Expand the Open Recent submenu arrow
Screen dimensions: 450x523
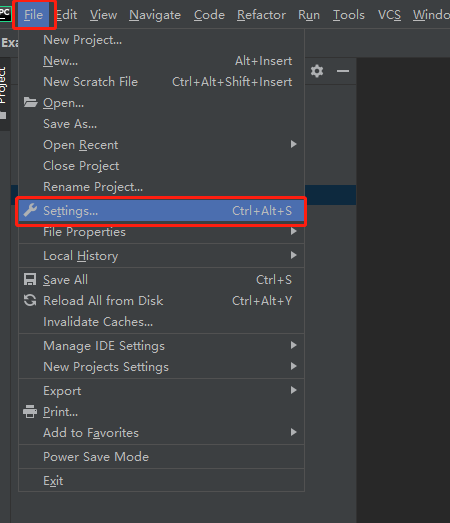[293, 144]
